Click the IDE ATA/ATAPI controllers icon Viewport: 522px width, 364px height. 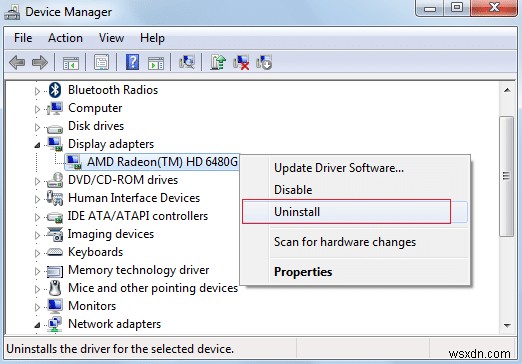pyautogui.click(x=55, y=217)
